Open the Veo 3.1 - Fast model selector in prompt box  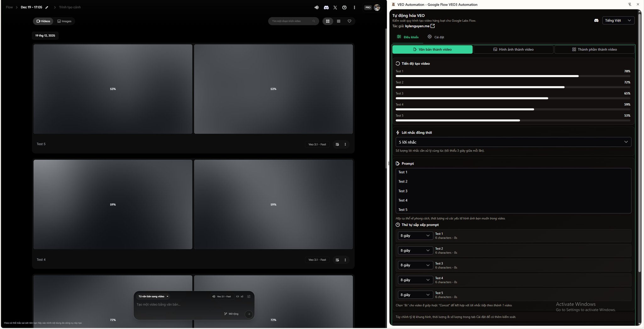click(222, 297)
